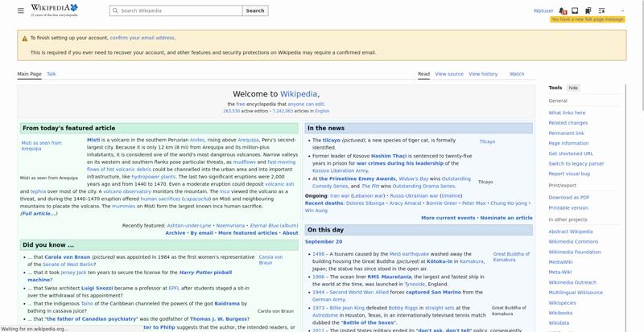The image size is (644, 332).
Task: Click the Primetime Emmy Awards link
Action: (x=357, y=179)
